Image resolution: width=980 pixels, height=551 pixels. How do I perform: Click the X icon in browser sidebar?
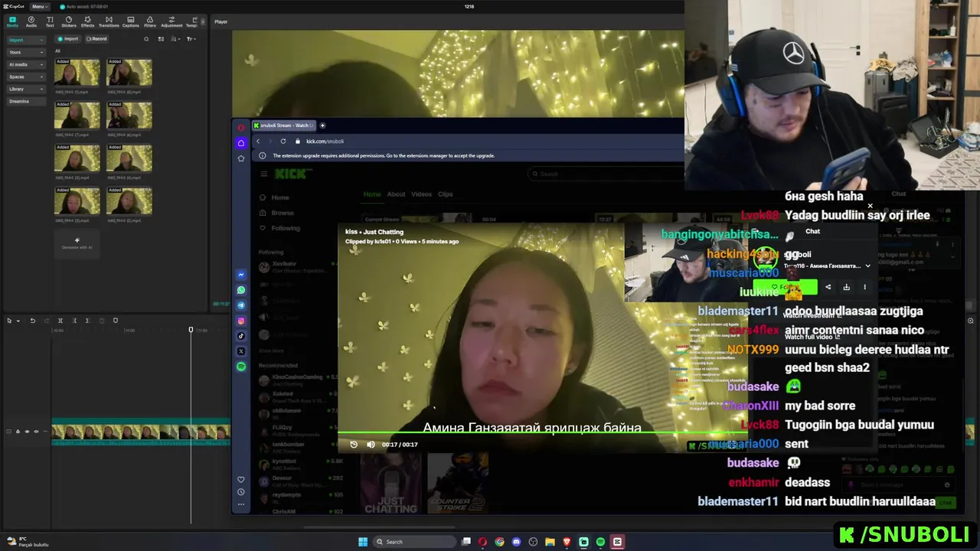click(241, 351)
